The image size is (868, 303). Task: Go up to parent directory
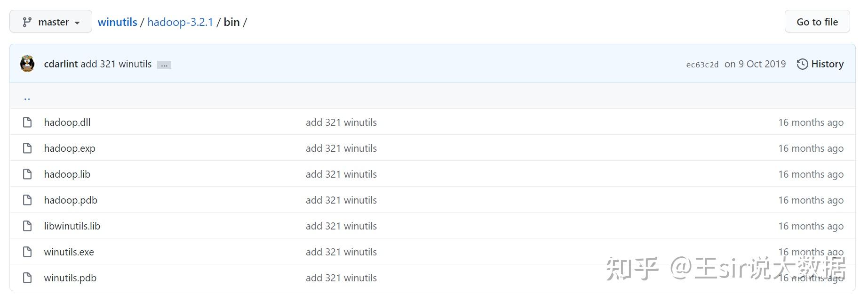27,97
